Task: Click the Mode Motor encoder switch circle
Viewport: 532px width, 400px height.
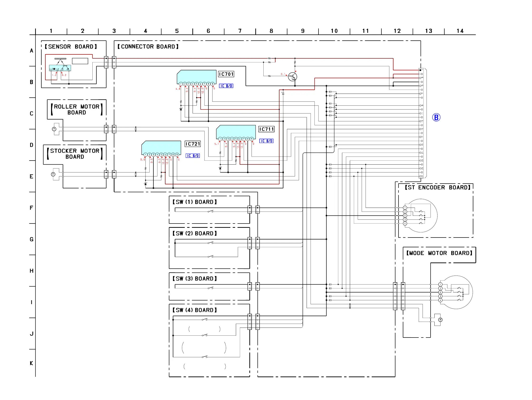Action: [x=456, y=292]
